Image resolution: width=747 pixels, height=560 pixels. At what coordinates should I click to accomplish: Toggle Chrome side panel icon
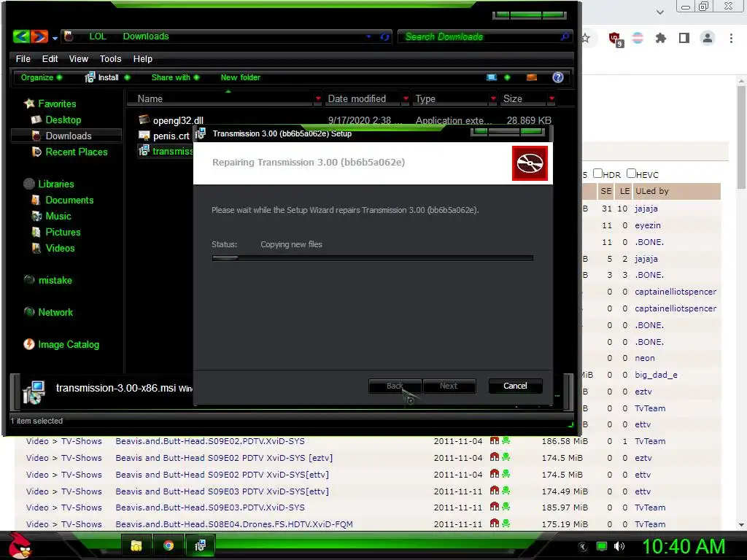684,38
